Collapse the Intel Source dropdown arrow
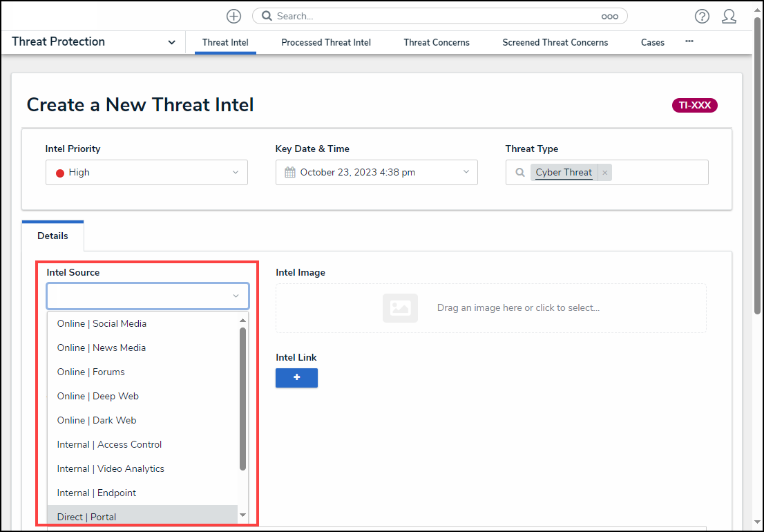 coord(236,296)
